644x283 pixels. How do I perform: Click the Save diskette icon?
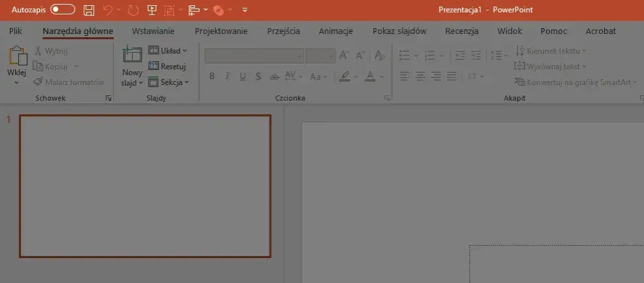click(x=89, y=10)
